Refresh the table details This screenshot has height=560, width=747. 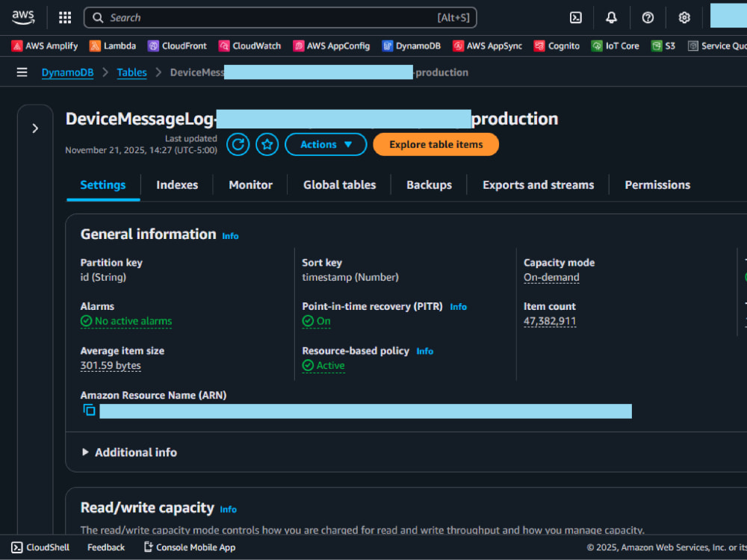click(x=238, y=144)
